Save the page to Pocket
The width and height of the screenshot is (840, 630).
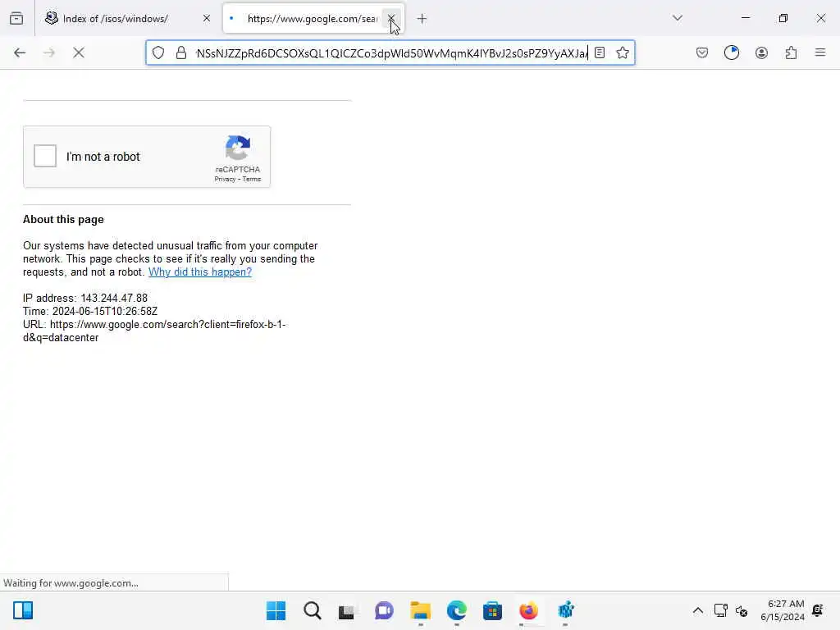click(702, 52)
